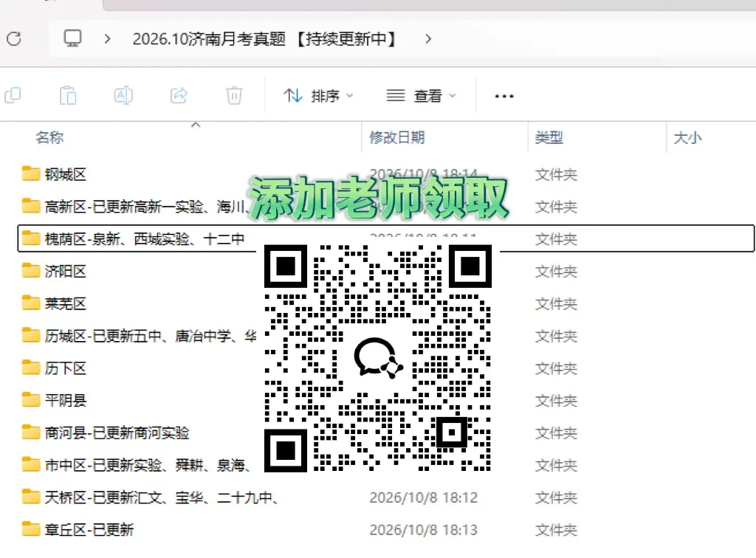Sort by the 类型 column header
This screenshot has width=756, height=558.
(549, 137)
